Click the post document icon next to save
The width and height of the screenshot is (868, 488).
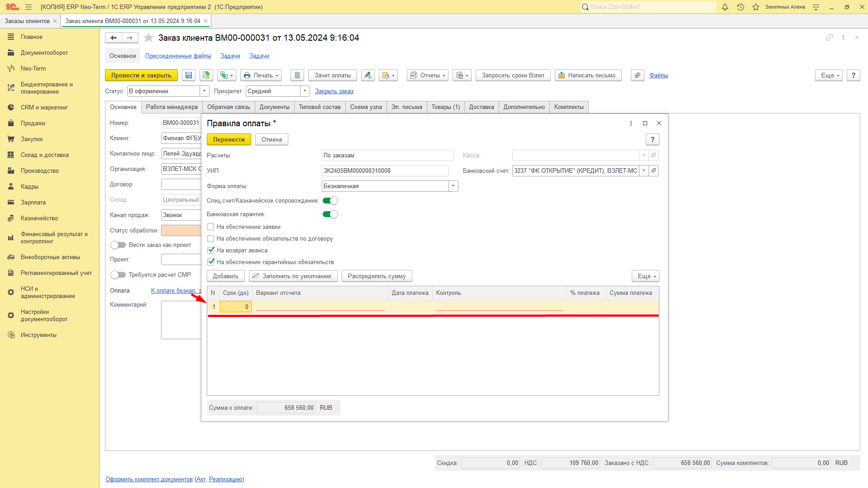pos(206,76)
